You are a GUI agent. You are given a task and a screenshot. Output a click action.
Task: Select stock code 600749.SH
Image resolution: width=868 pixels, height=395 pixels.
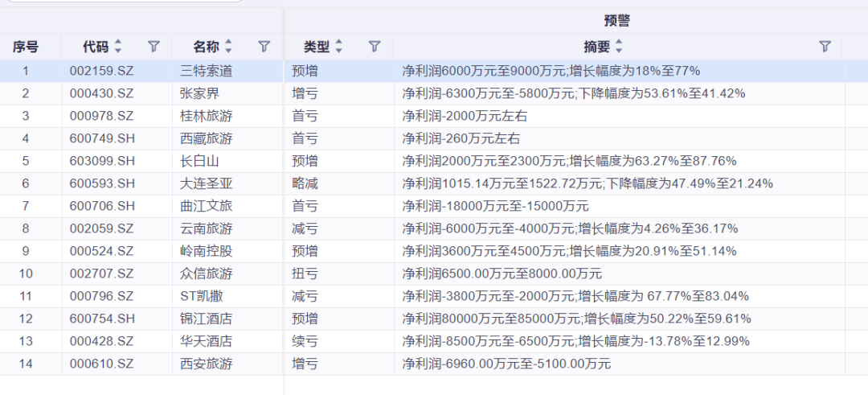click(102, 138)
